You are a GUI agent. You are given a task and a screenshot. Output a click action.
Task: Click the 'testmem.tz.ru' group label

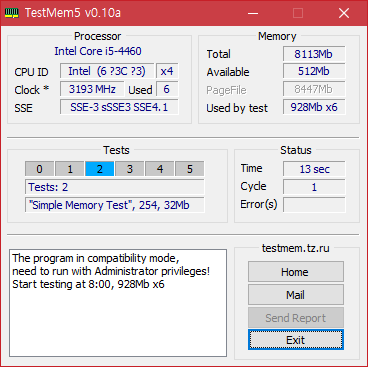[296, 248]
